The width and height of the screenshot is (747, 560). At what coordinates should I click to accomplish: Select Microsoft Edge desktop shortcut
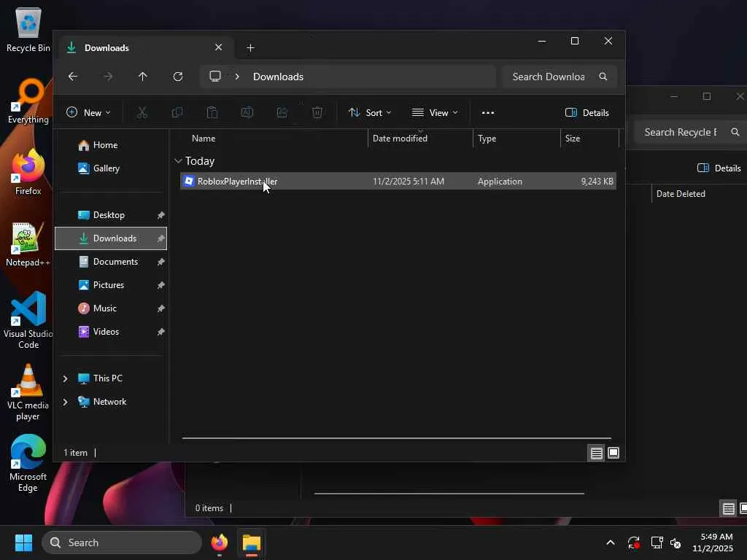28,463
